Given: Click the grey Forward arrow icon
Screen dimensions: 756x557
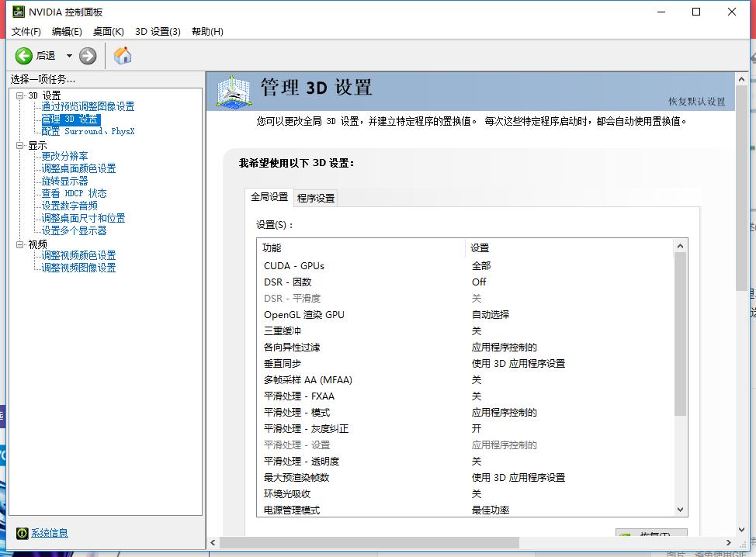Looking at the screenshot, I should coord(88,56).
